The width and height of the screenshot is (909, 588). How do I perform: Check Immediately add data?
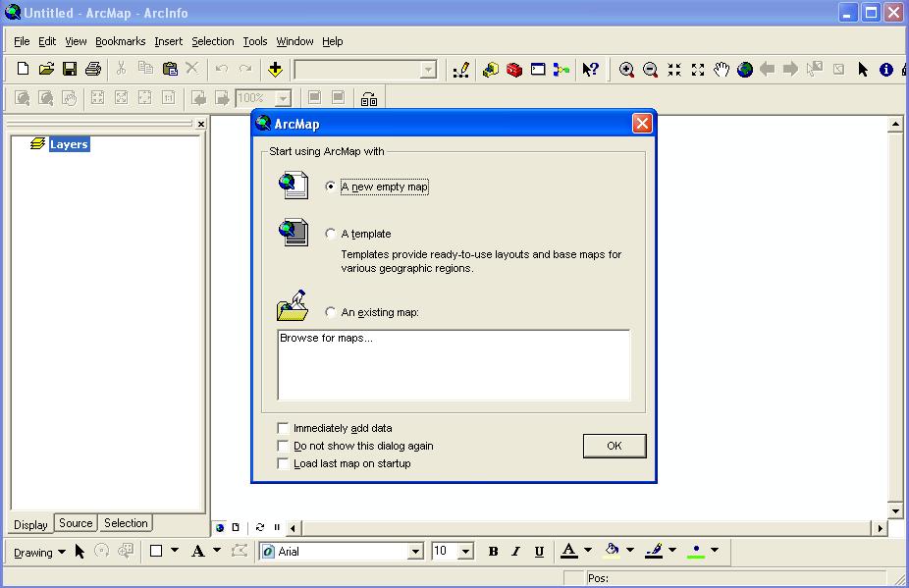[283, 428]
